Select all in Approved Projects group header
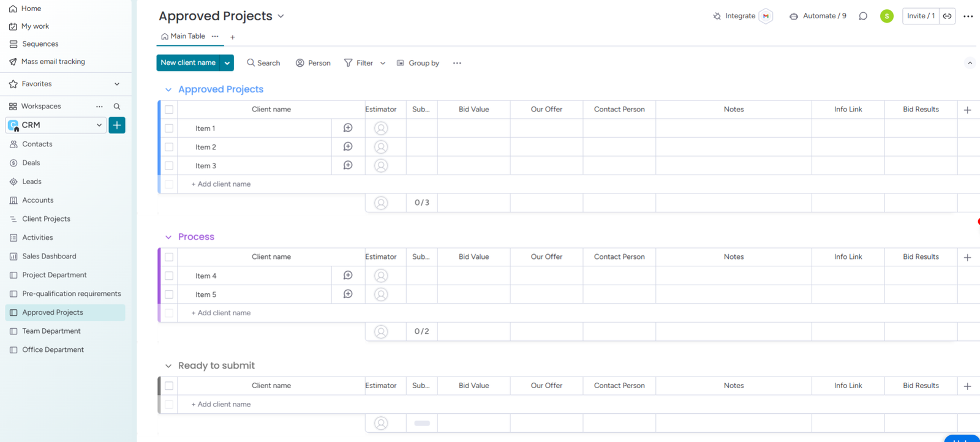The height and width of the screenshot is (442, 980). (169, 110)
